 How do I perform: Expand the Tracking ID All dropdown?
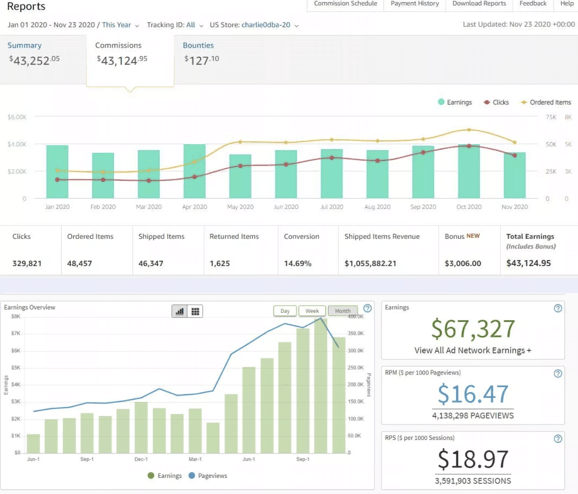(x=175, y=25)
